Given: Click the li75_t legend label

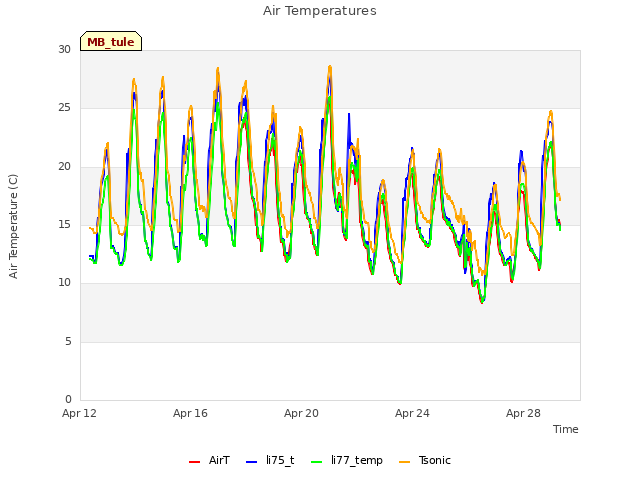Looking at the screenshot, I should 280,460.
